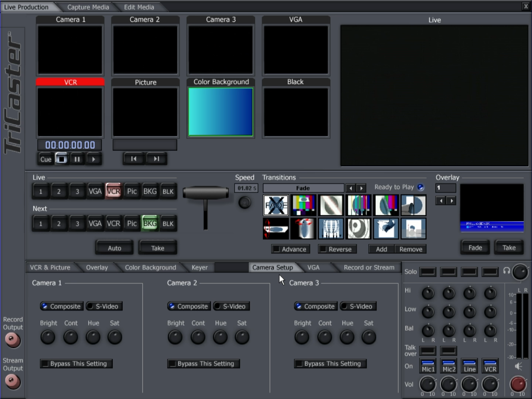Click the Color Background preview thumbnail
The width and height of the screenshot is (532, 399).
click(x=221, y=112)
